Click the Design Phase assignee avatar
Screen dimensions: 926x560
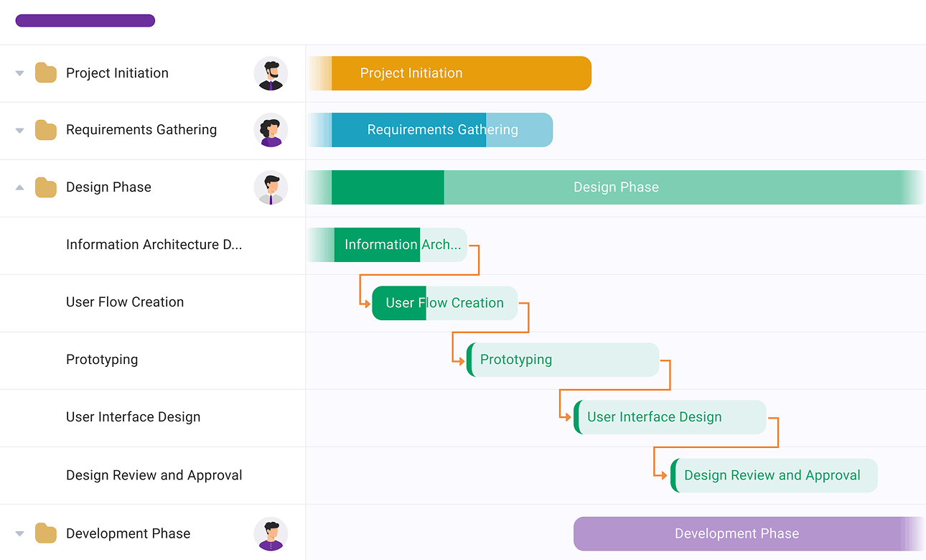(271, 188)
